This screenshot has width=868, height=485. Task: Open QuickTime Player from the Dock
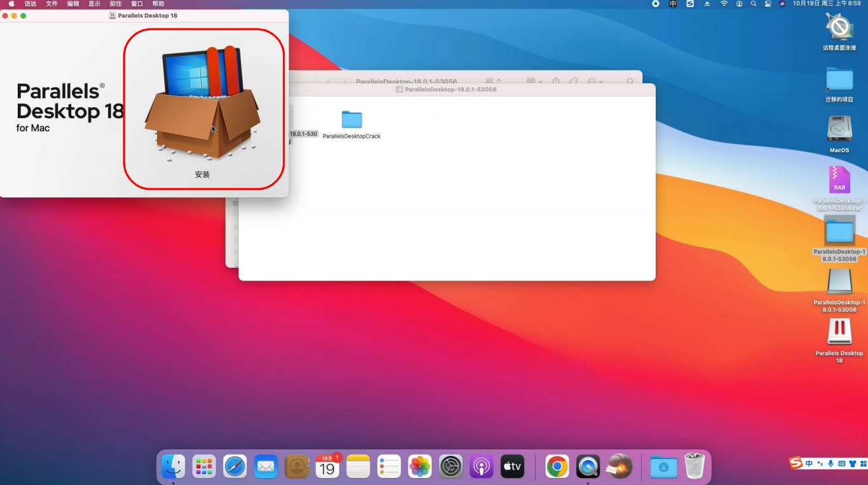tap(588, 467)
